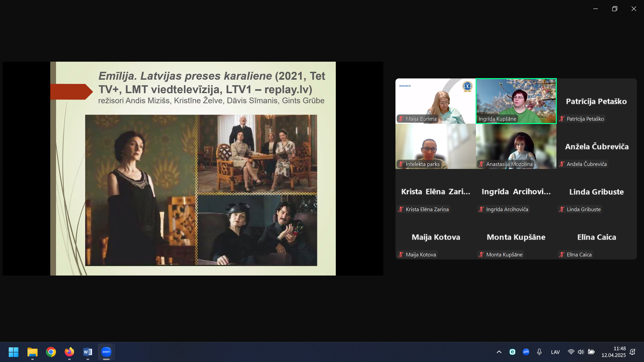Open the Firefox taskbar icon
Image resolution: width=644 pixels, height=362 pixels.
point(69,352)
